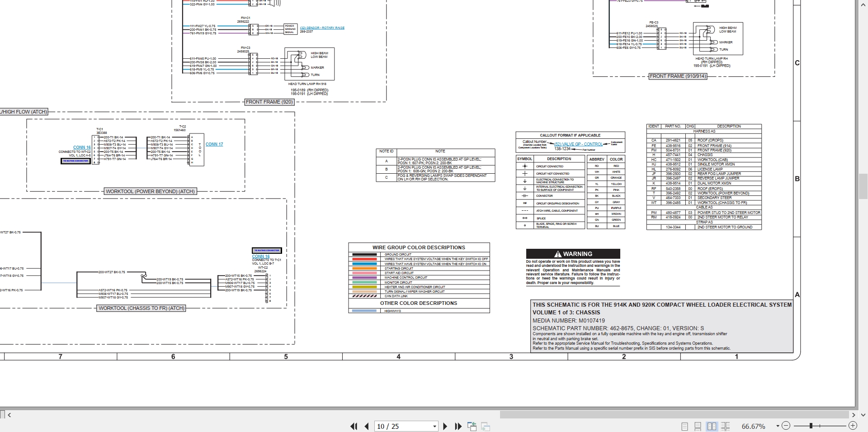
Task: Click the HIGHWAYS blue color swatch
Action: [364, 311]
